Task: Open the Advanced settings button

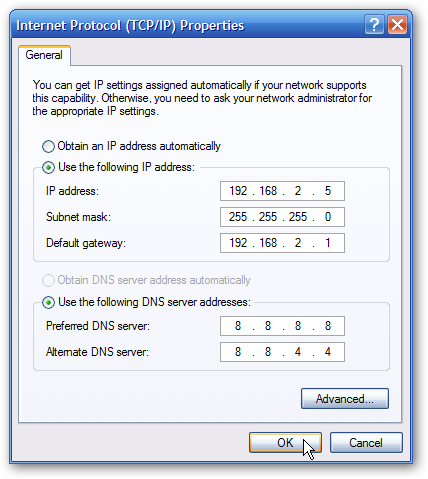Action: (345, 398)
